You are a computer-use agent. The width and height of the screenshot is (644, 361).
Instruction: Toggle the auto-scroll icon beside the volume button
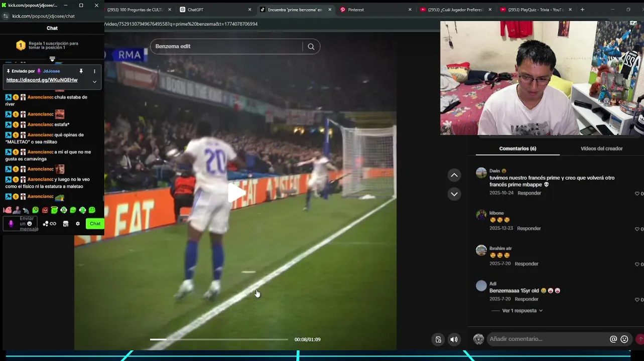coord(438,339)
